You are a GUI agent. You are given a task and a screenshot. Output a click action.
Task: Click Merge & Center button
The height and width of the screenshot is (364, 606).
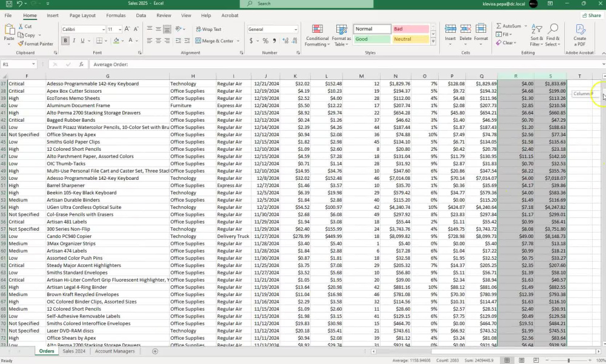(x=215, y=41)
